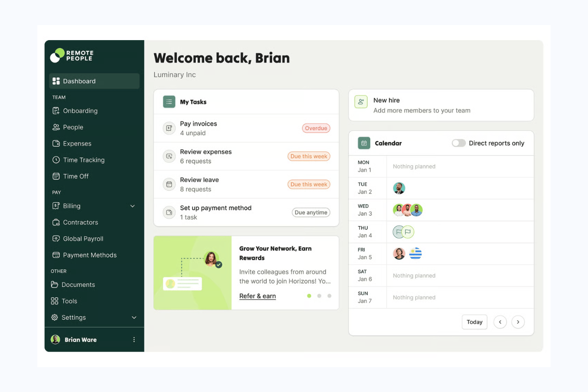Click the Overdue status badge
This screenshot has height=392, width=588.
(x=316, y=128)
